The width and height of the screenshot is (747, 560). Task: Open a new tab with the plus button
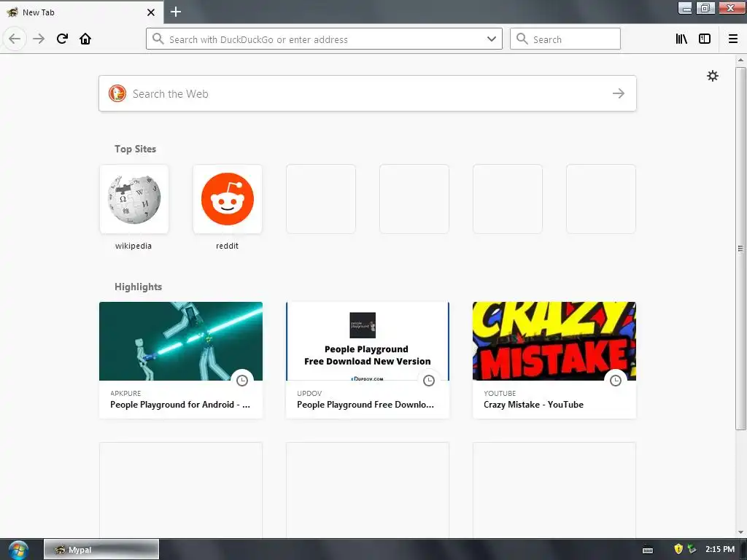click(176, 12)
